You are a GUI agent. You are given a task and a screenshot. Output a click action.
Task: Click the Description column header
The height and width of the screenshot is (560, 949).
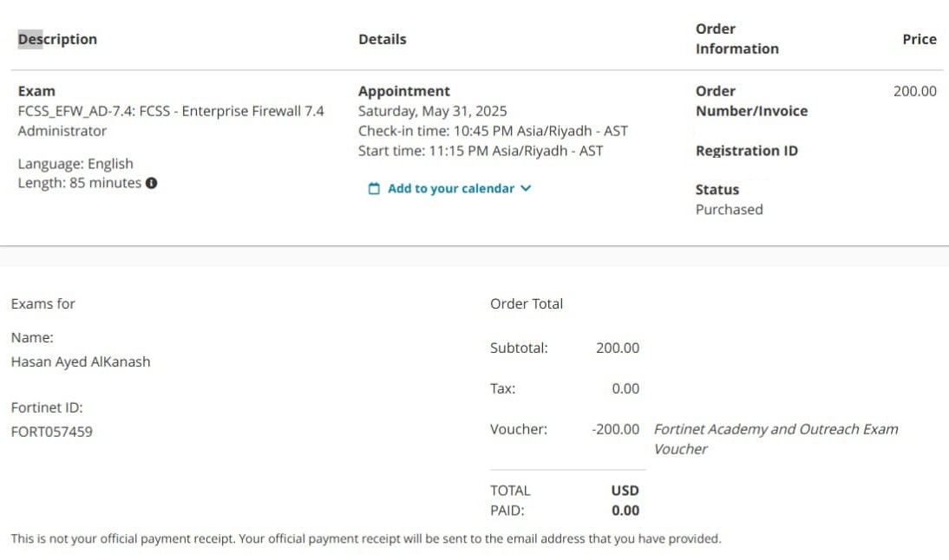tap(57, 39)
